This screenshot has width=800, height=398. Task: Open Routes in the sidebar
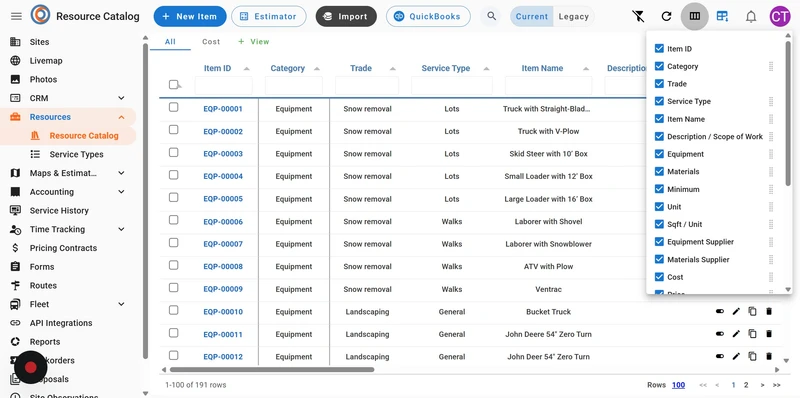pos(43,286)
